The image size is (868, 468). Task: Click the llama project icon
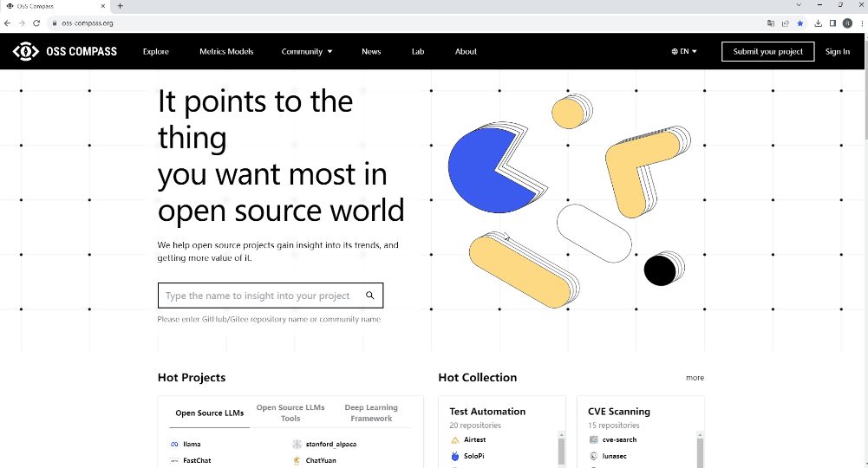(x=174, y=445)
